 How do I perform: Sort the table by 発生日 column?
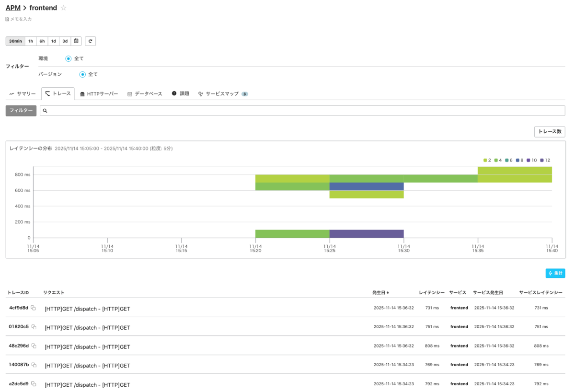380,292
